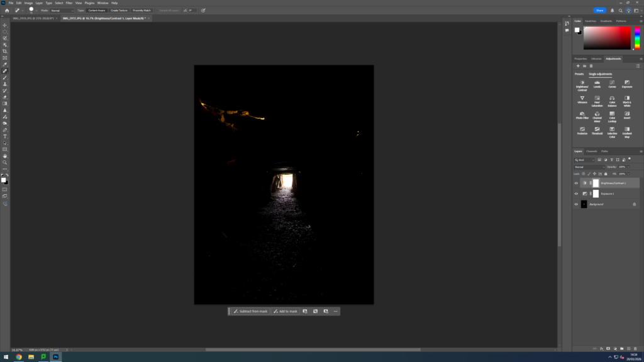644x362 pixels.
Task: Select the Zoom tool
Action: (5, 162)
